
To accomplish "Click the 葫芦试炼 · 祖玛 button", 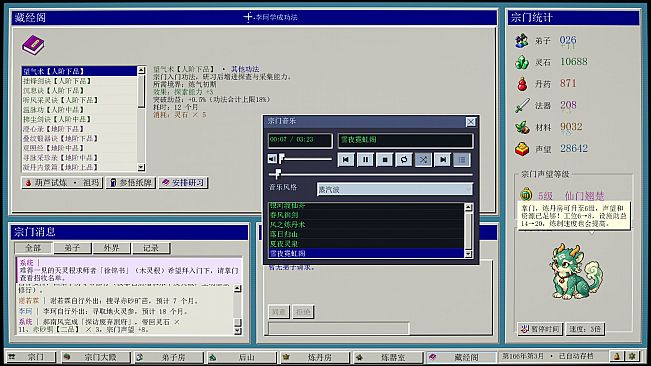I will coord(62,183).
